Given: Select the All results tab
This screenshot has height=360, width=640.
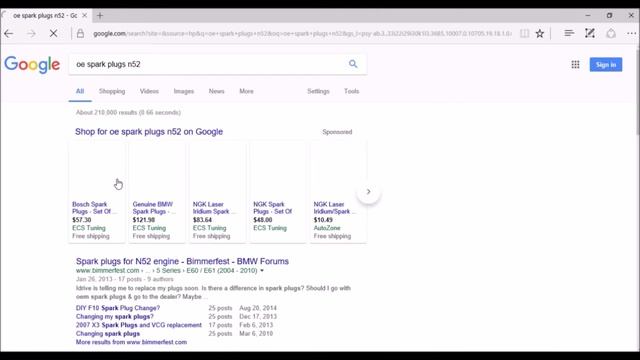Looking at the screenshot, I should click(x=80, y=91).
